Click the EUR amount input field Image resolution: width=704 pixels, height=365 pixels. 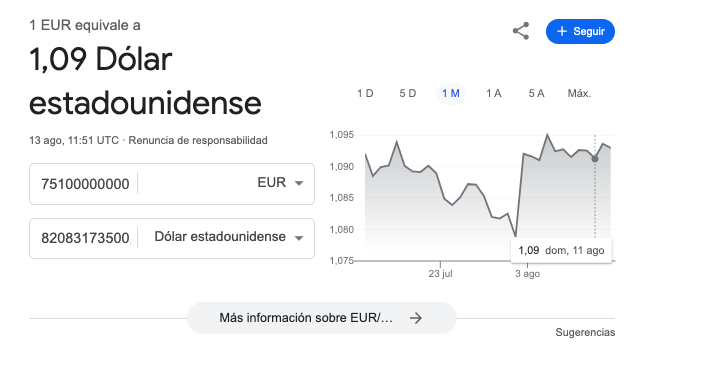point(85,184)
